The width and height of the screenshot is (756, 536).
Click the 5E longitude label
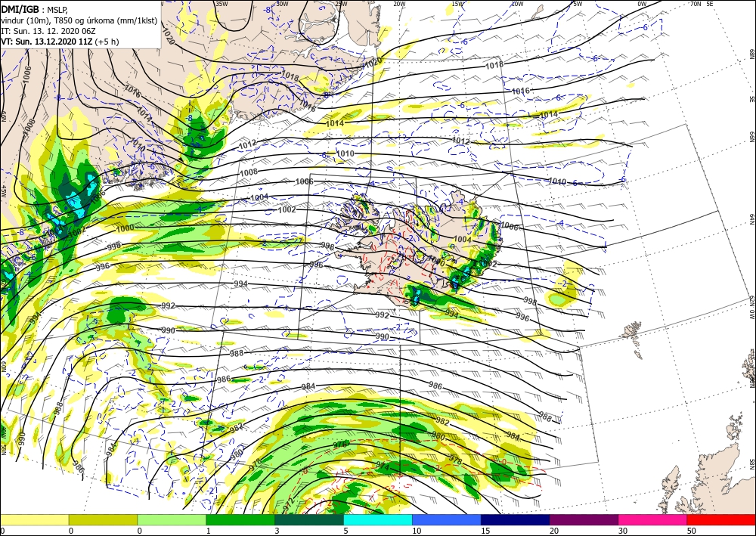click(x=710, y=4)
